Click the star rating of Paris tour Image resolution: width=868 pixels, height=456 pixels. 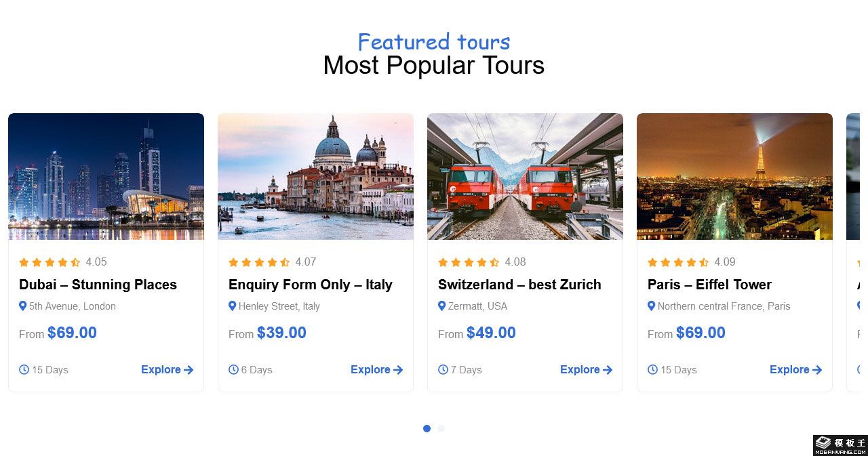(678, 262)
